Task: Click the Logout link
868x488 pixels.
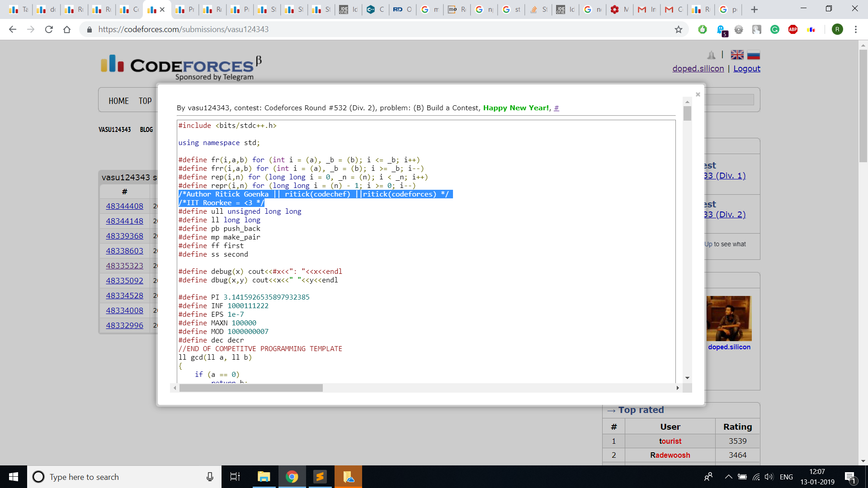Action: (747, 68)
